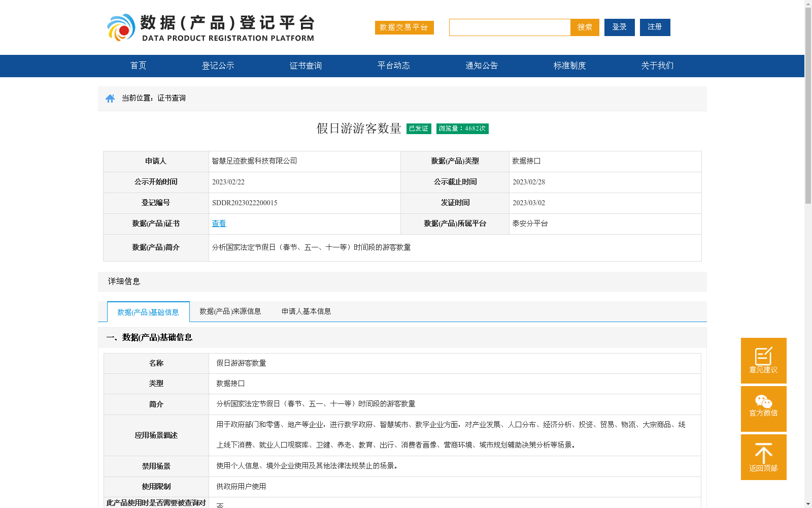
Task: Click the 返回顶部 back-to-top button
Action: coord(763,457)
